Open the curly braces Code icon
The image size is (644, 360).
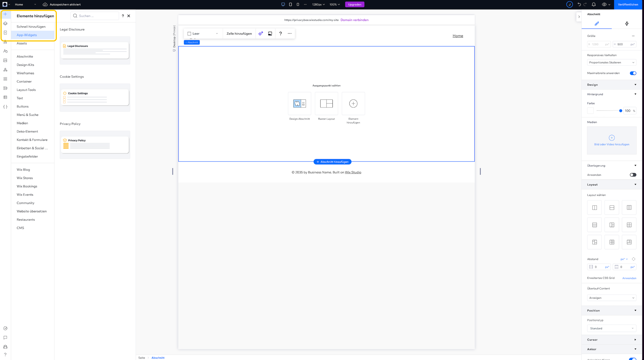pyautogui.click(x=5, y=107)
